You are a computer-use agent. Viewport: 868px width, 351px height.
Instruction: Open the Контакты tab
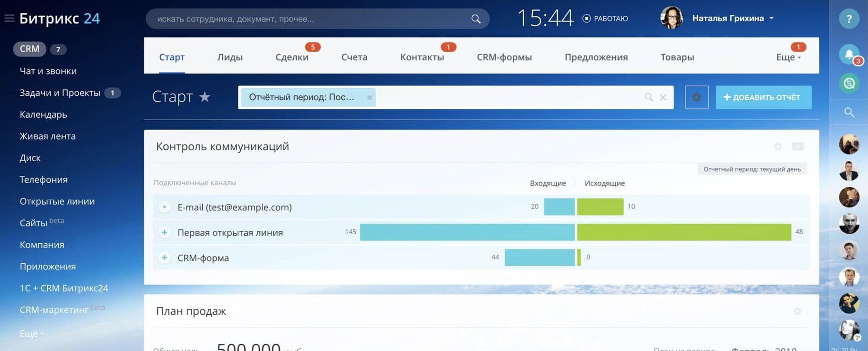(422, 57)
